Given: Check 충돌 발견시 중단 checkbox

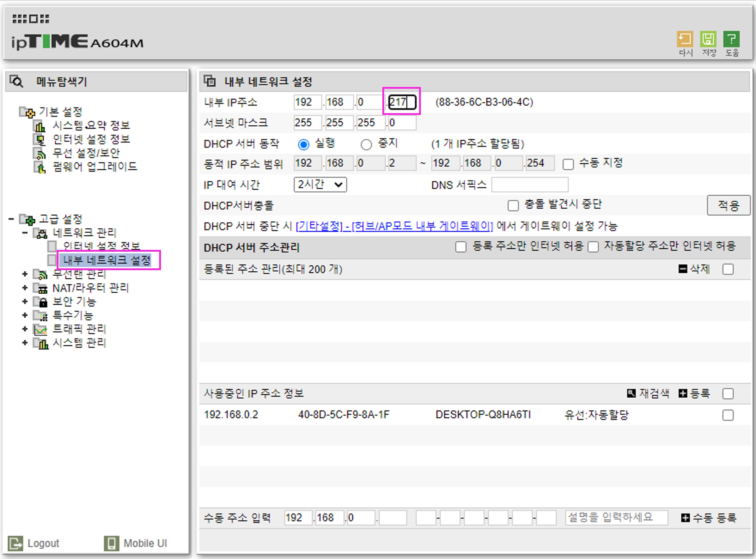Looking at the screenshot, I should pyautogui.click(x=513, y=205).
